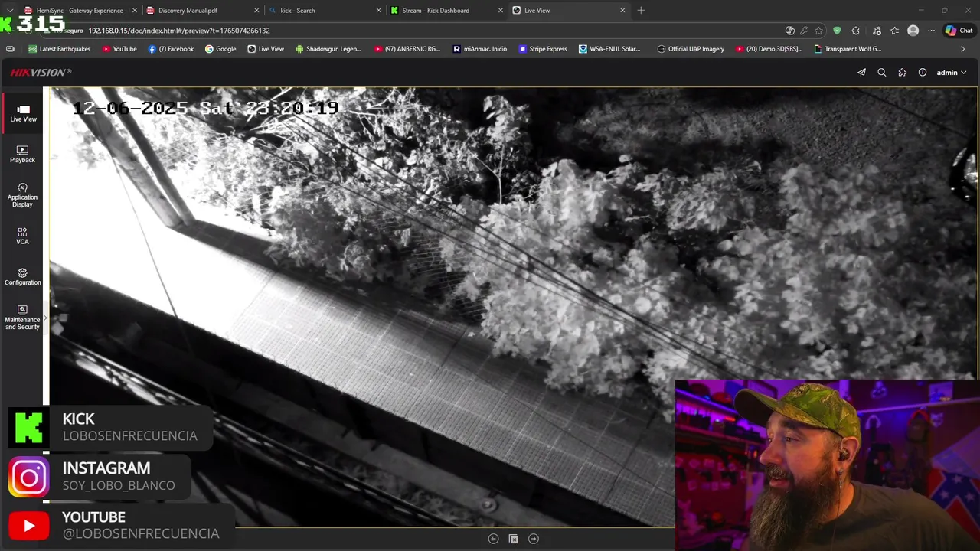Open the YouTube bookmark
Image resolution: width=980 pixels, height=551 pixels.
pyautogui.click(x=119, y=49)
